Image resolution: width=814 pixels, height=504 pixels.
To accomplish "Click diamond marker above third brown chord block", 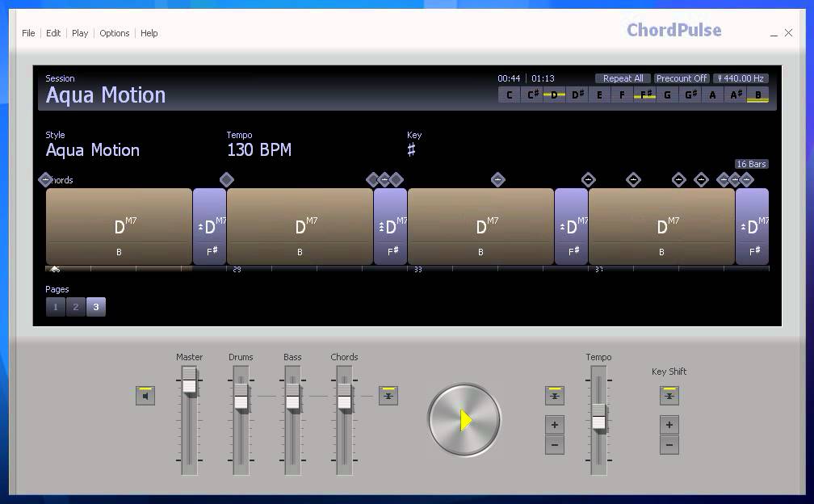I will pos(497,179).
